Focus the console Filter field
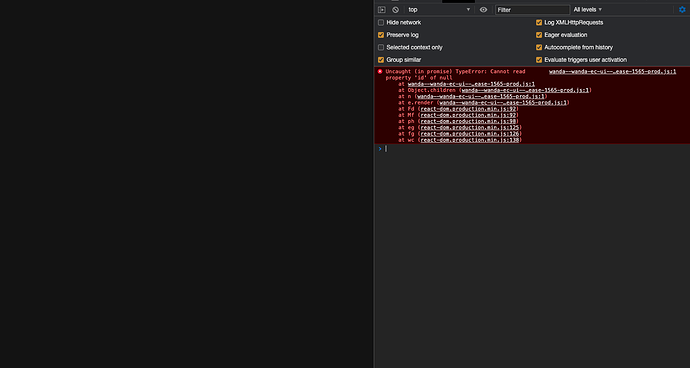This screenshot has width=690, height=368. pyautogui.click(x=532, y=10)
